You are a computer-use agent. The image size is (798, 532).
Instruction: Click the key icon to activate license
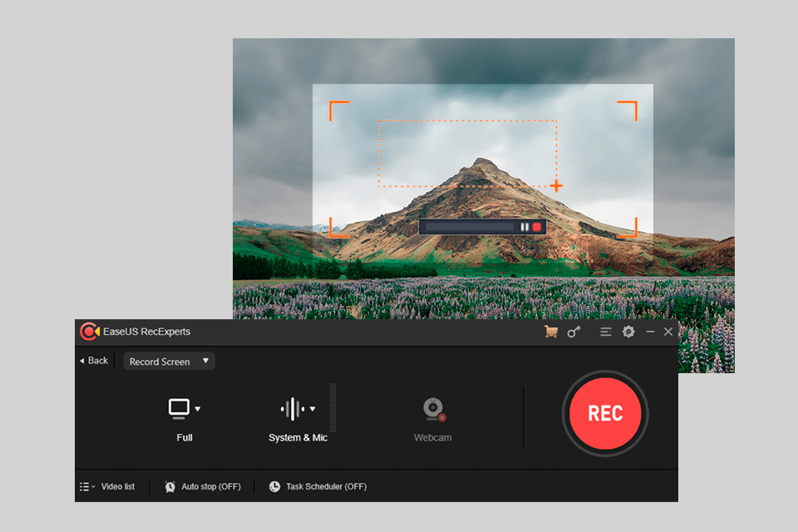click(x=574, y=331)
